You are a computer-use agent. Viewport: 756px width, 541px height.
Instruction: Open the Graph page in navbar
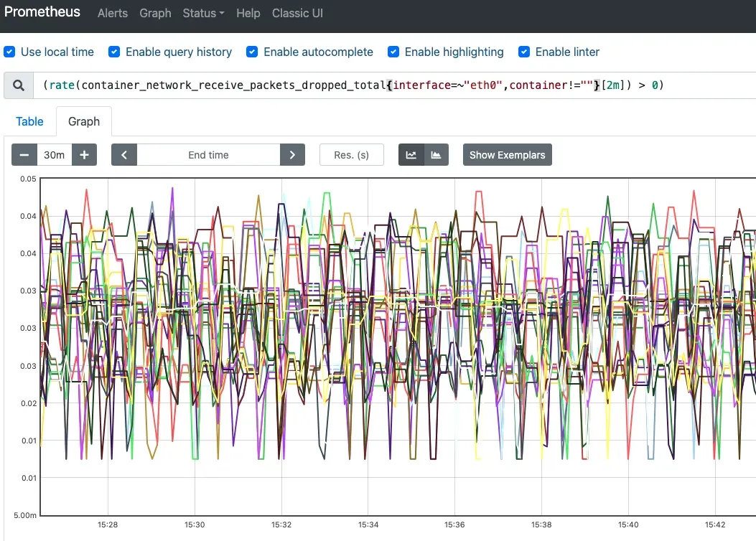coord(155,14)
